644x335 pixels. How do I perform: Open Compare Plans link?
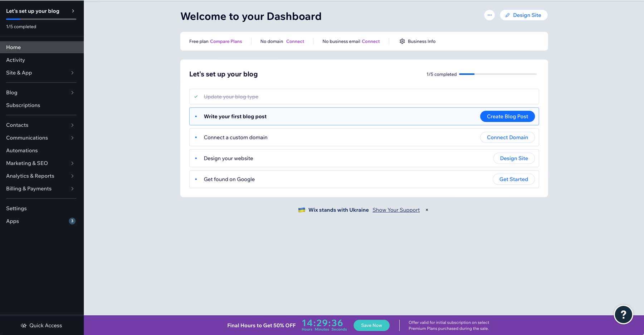226,41
